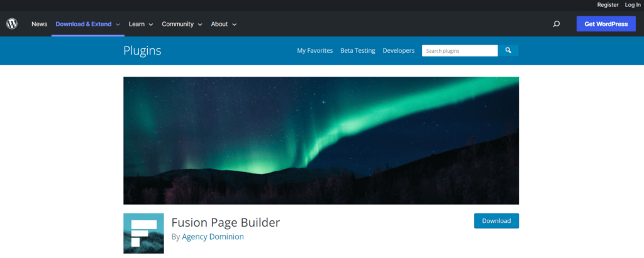Click the aurora banner image

click(321, 140)
